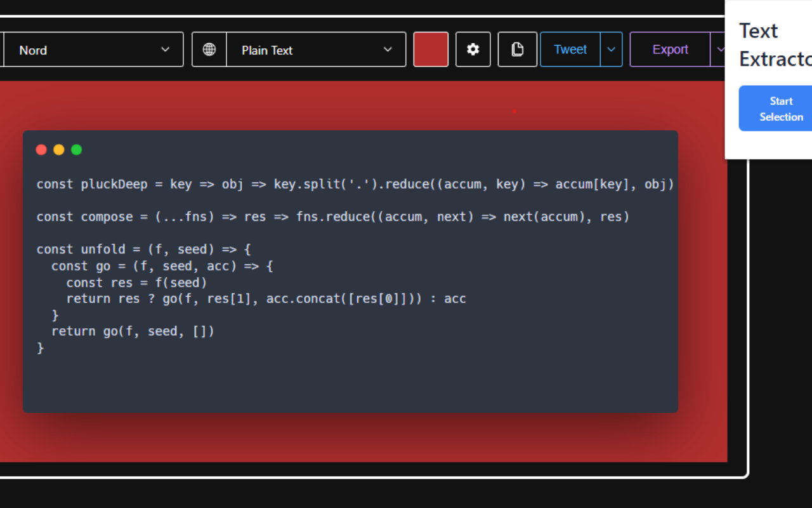
Task: Click the yellow window dot
Action: click(x=59, y=150)
